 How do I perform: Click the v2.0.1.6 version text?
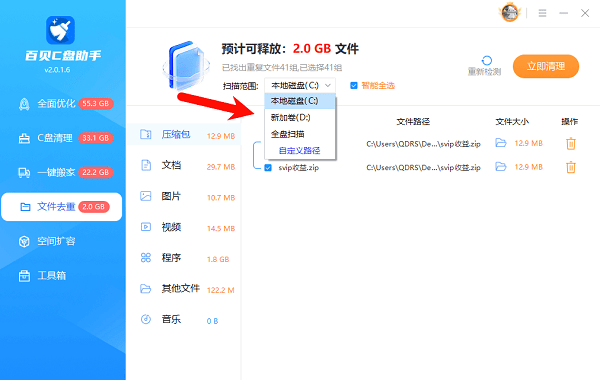[57, 70]
